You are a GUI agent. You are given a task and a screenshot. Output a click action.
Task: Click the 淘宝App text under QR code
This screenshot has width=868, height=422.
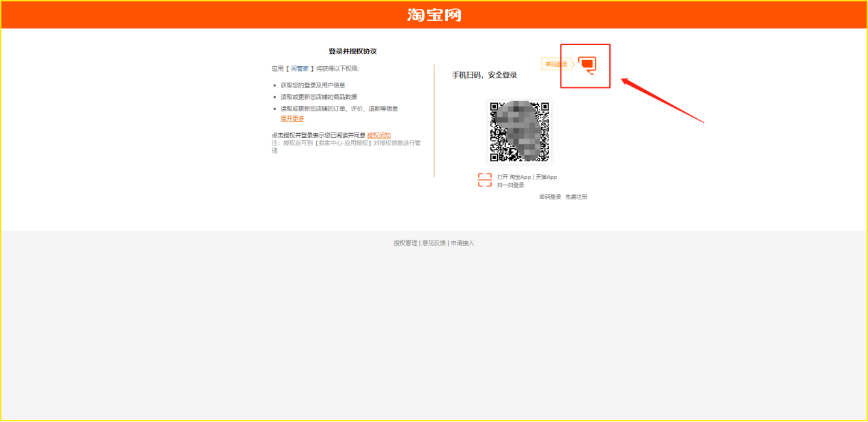[x=520, y=177]
